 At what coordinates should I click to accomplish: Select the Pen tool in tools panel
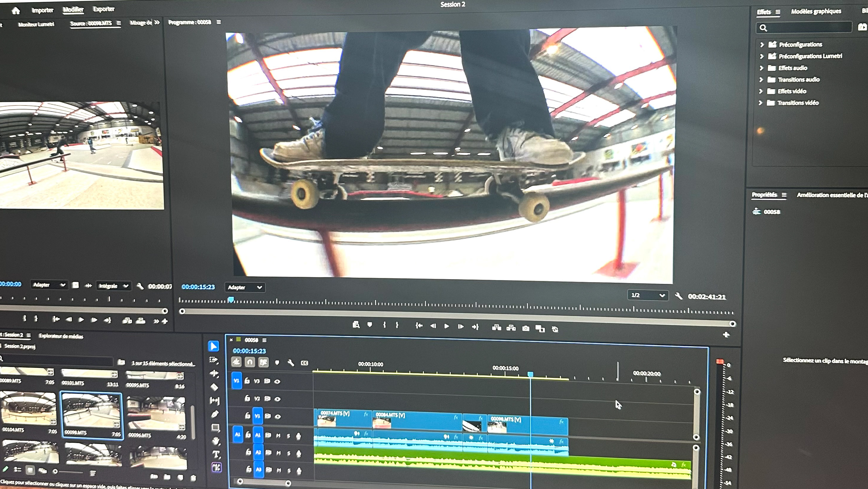pos(215,414)
